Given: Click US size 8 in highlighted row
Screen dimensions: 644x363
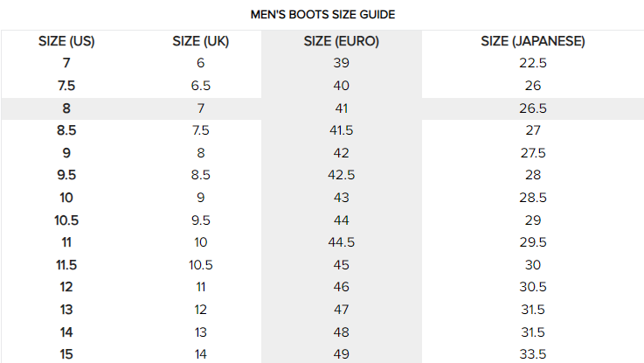Looking at the screenshot, I should (x=66, y=108).
